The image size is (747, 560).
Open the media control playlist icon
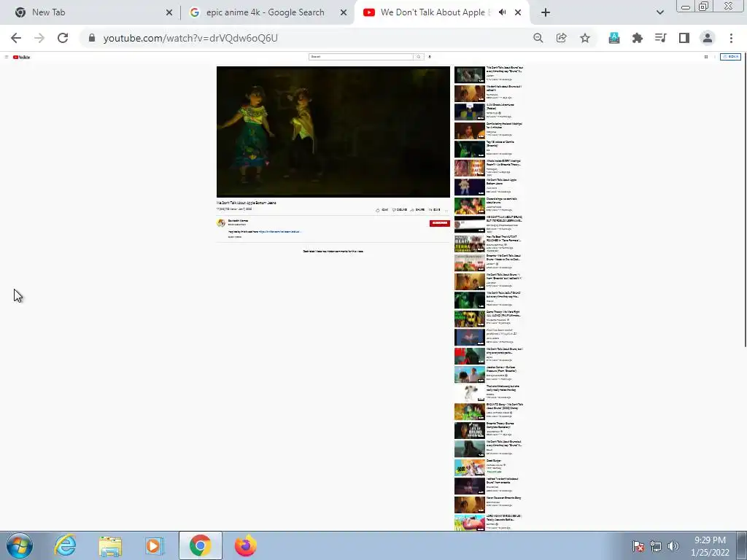point(661,38)
